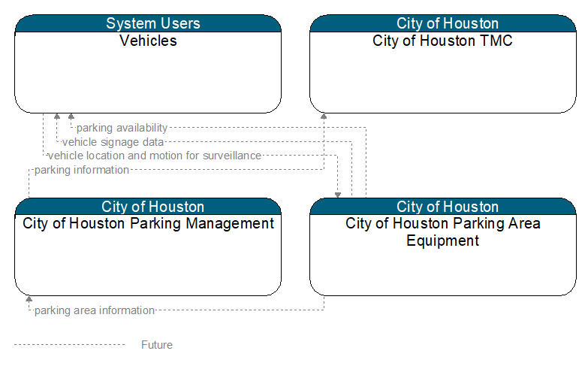Screen dimensions: 588x366
Task: Click the header band above Parking Management
Action: click(x=148, y=207)
